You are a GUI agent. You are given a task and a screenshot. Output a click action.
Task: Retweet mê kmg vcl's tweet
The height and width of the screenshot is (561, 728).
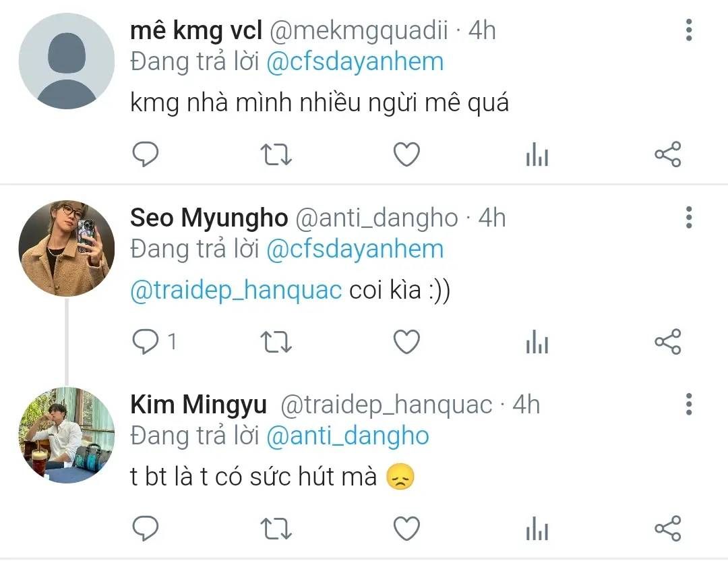(276, 155)
